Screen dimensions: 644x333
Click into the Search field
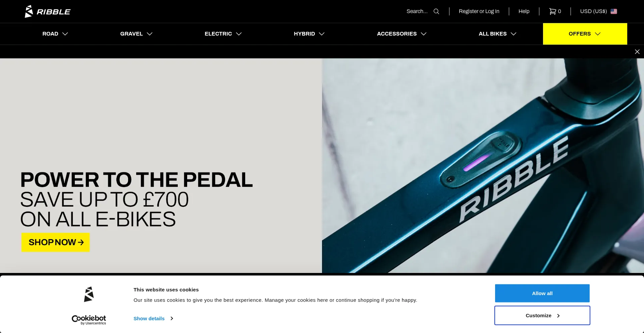(417, 11)
